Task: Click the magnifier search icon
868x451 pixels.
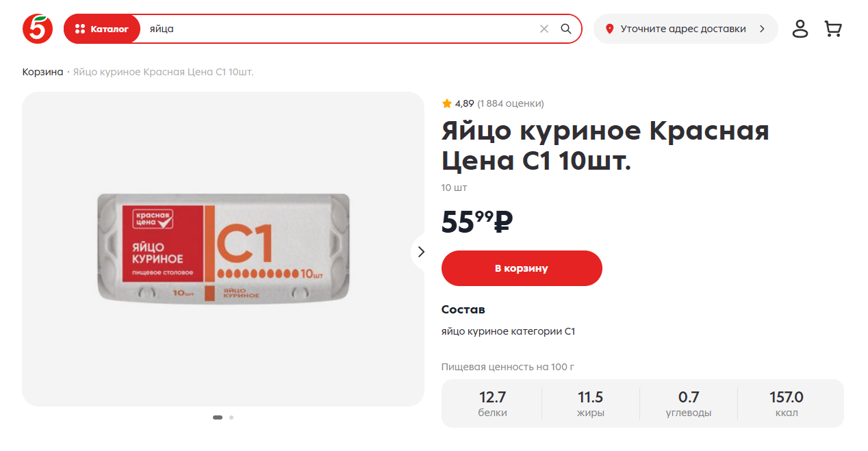Action: (x=566, y=29)
